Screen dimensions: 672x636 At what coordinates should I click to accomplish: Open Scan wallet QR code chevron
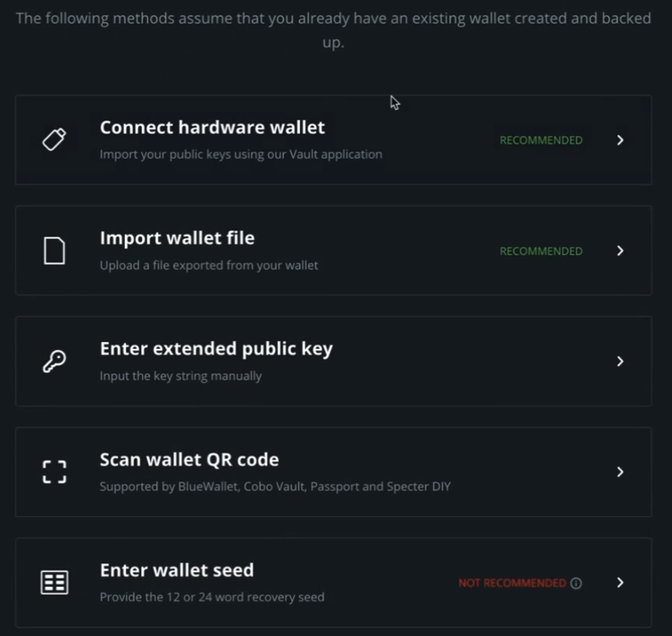tap(620, 472)
